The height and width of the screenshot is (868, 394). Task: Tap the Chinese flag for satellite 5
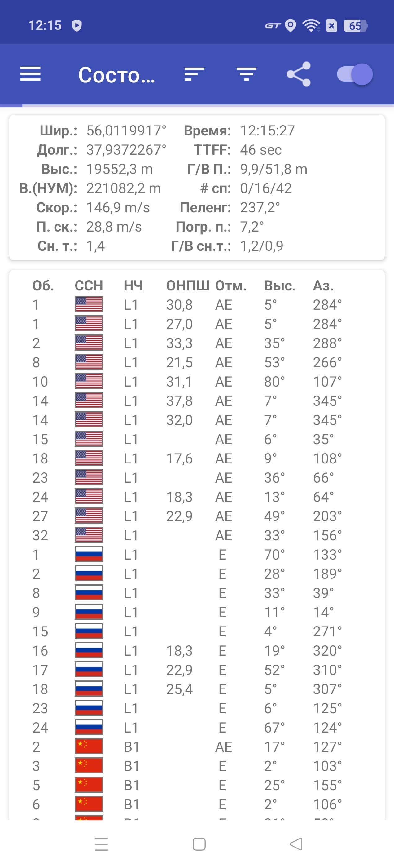tap(89, 785)
